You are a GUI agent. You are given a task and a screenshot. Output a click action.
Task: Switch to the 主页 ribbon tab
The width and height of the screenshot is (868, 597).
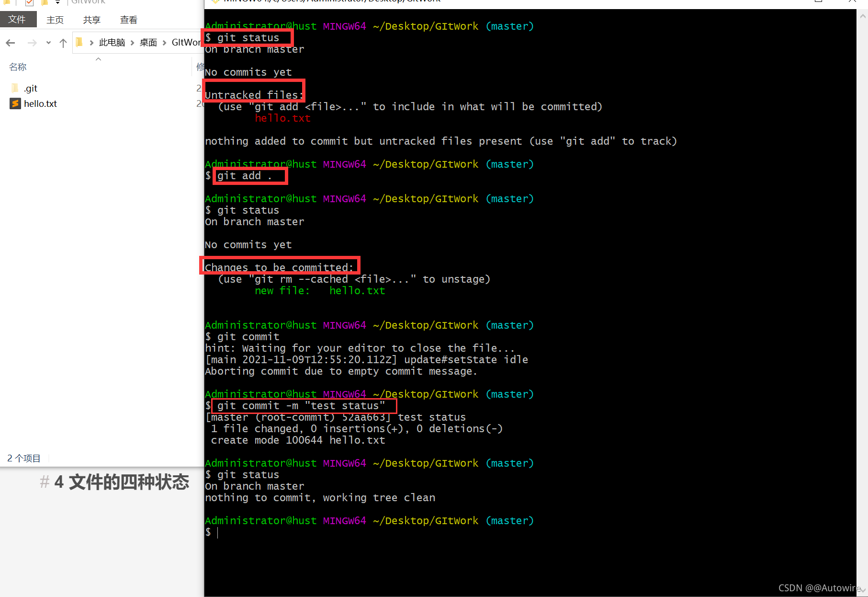point(55,20)
